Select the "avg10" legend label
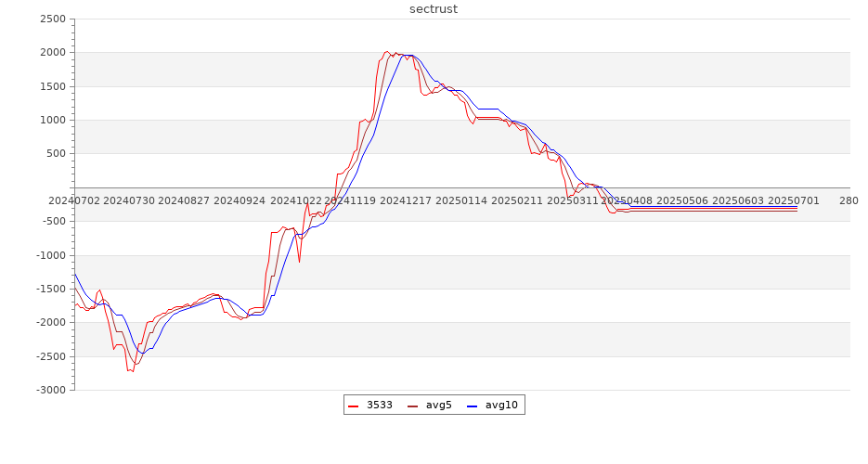The width and height of the screenshot is (868, 464). tap(501, 406)
